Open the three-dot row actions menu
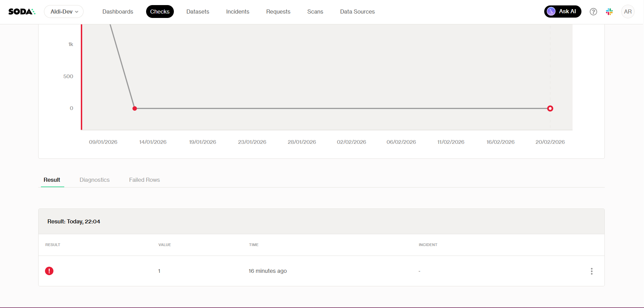 coord(592,271)
